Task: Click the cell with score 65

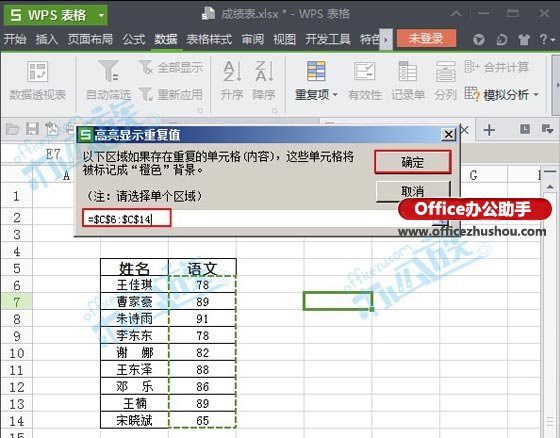Action: (x=202, y=420)
